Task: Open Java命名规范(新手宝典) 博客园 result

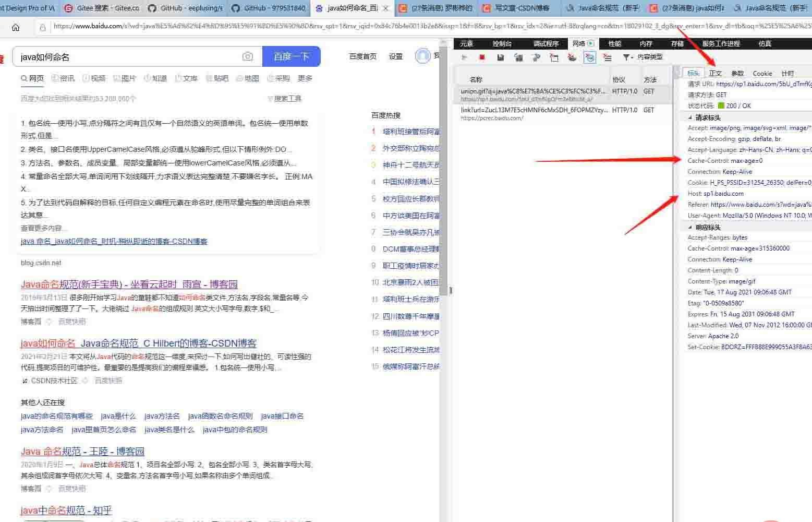Action: (129, 284)
